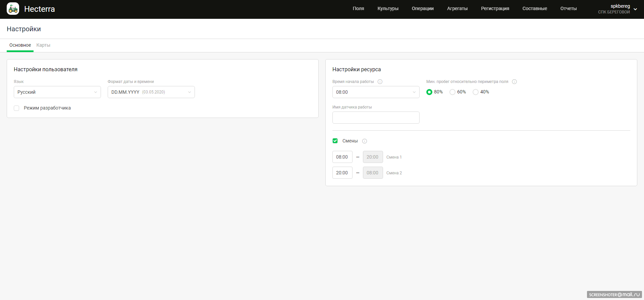
Task: Go to the Отчеты section
Action: [568, 8]
